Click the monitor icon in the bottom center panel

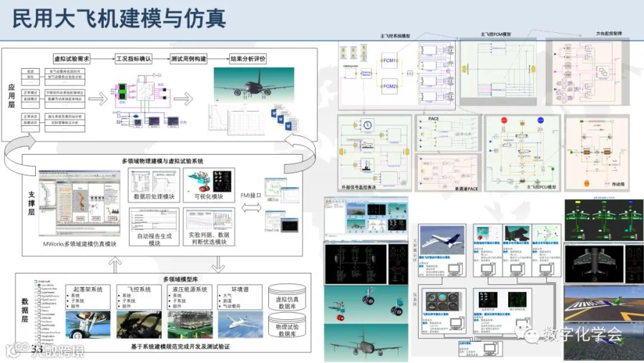(x=490, y=350)
